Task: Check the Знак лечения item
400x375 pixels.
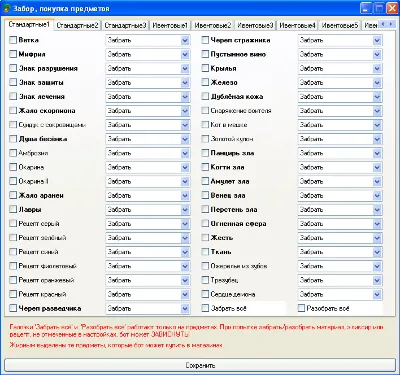Action: tap(13, 96)
